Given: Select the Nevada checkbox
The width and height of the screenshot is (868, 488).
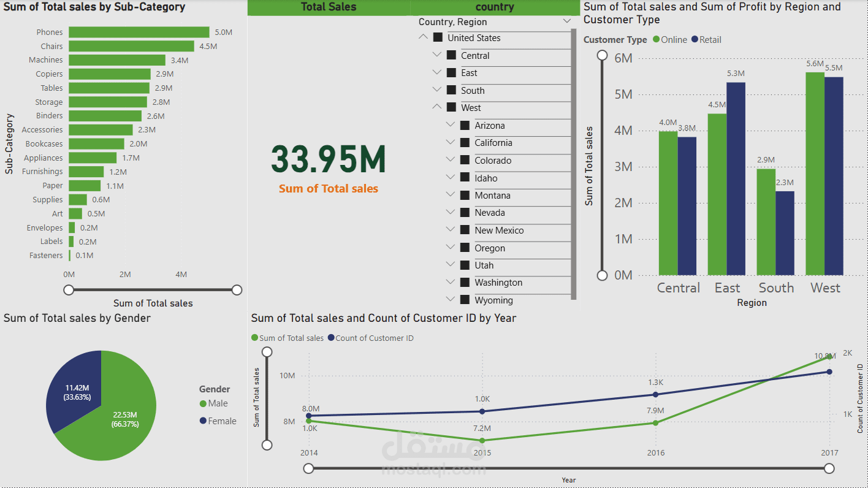Looking at the screenshot, I should point(464,213).
